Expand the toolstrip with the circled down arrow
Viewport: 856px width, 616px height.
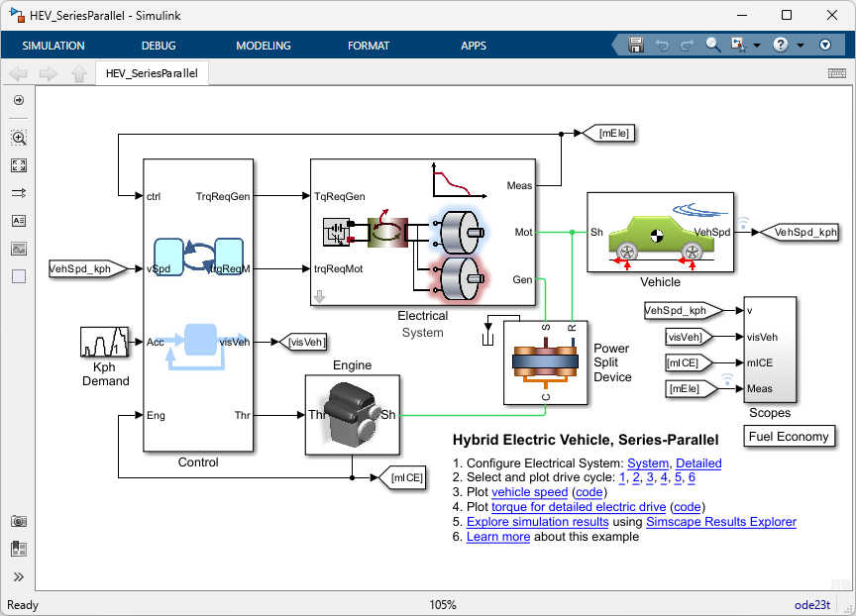pos(825,46)
